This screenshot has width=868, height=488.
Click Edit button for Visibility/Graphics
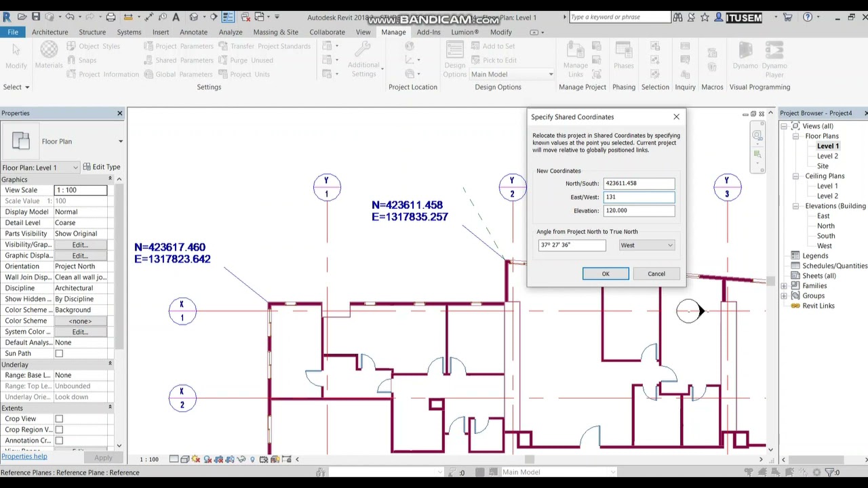tap(80, 245)
